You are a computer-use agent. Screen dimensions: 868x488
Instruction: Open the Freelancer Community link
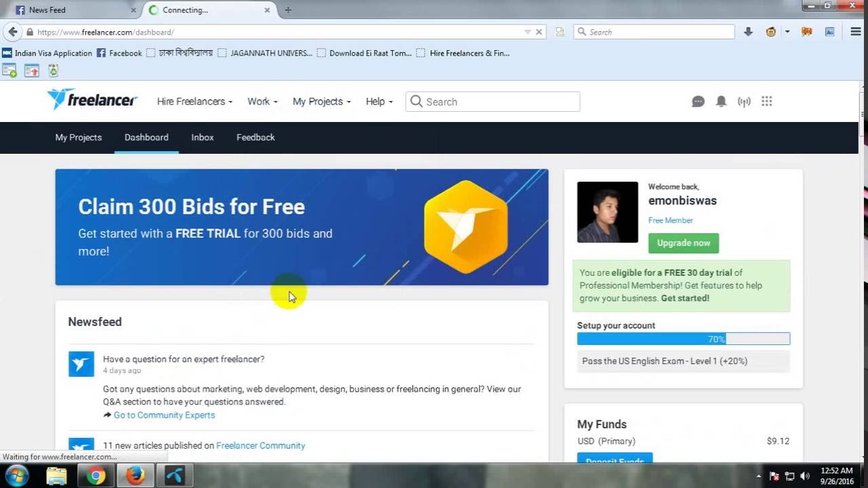click(x=260, y=445)
